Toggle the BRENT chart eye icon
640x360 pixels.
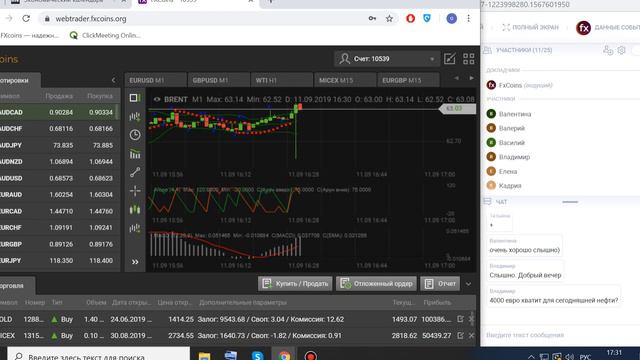coord(157,99)
